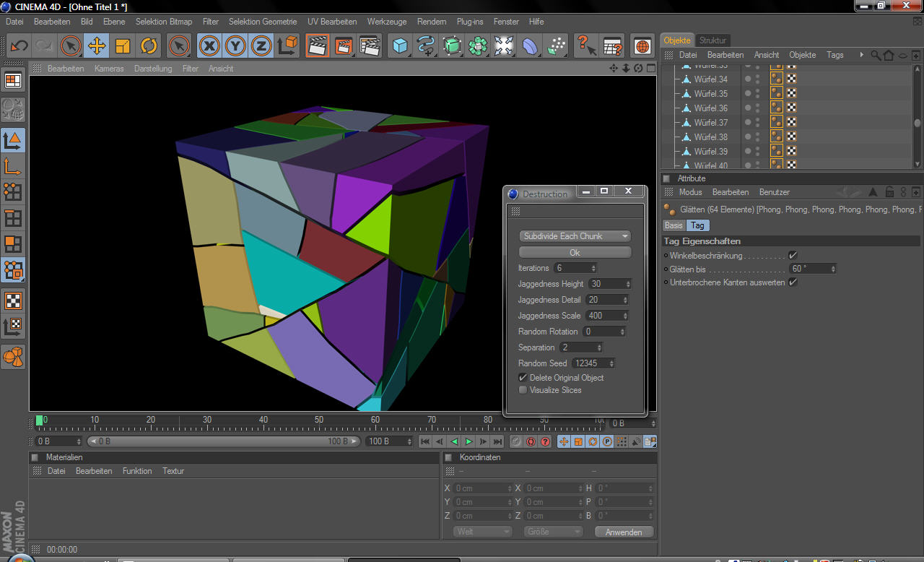Toggle Winkelbeschränkung checkbox
The image size is (924, 562).
pos(793,256)
